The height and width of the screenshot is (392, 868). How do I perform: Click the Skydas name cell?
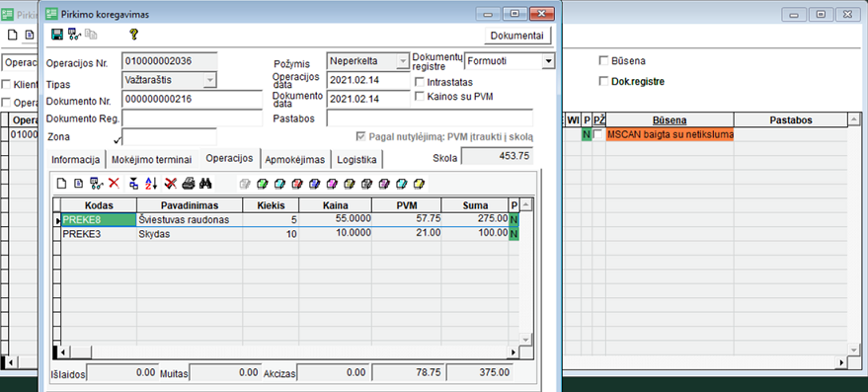pos(190,234)
